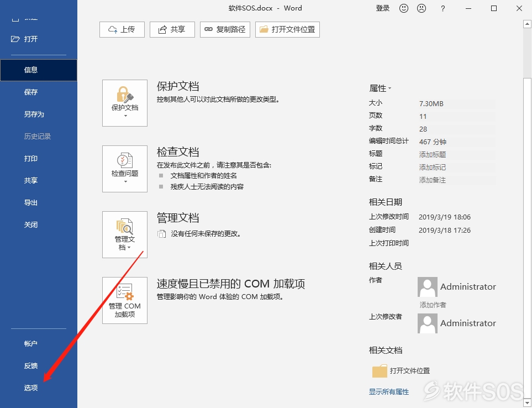Click the scrollbar up arrow
Viewport: 532px width, 408px height.
527,24
